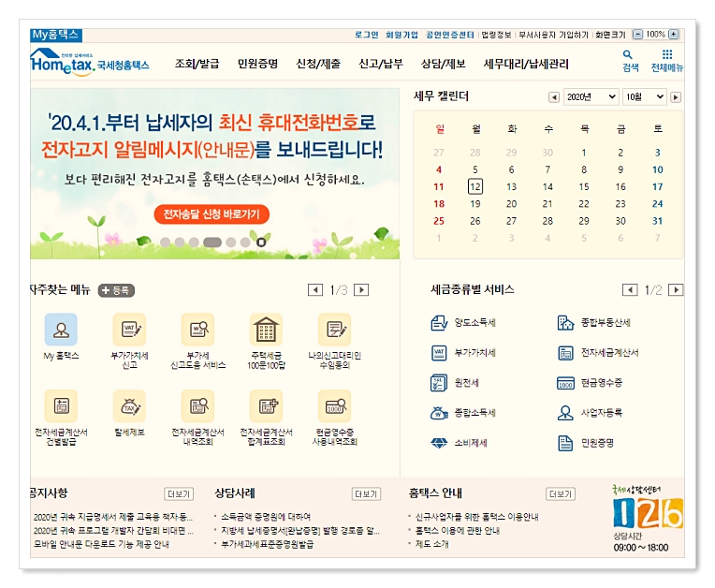Increase screen size with plus button
This screenshot has width=715, height=588.
[674, 35]
